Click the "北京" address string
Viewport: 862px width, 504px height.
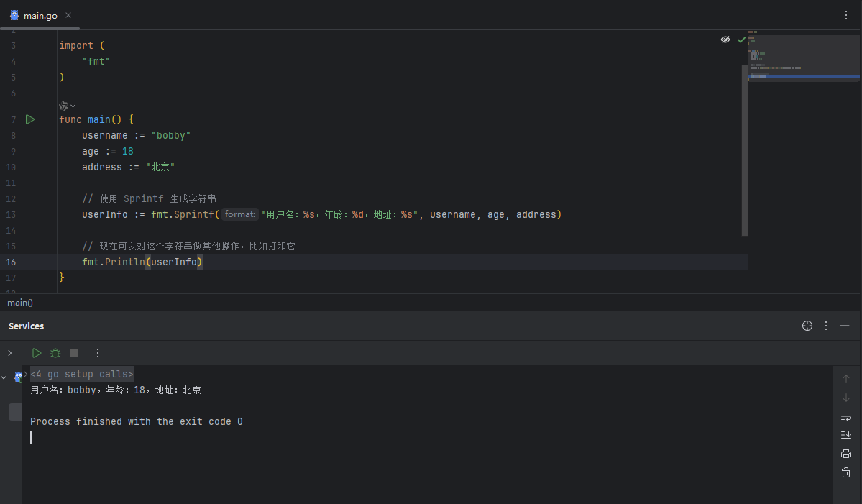(160, 167)
